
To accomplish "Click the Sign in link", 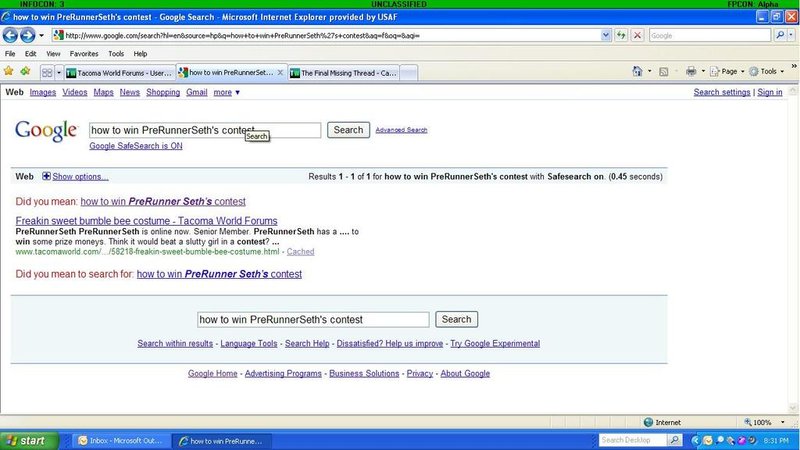I will click(769, 92).
